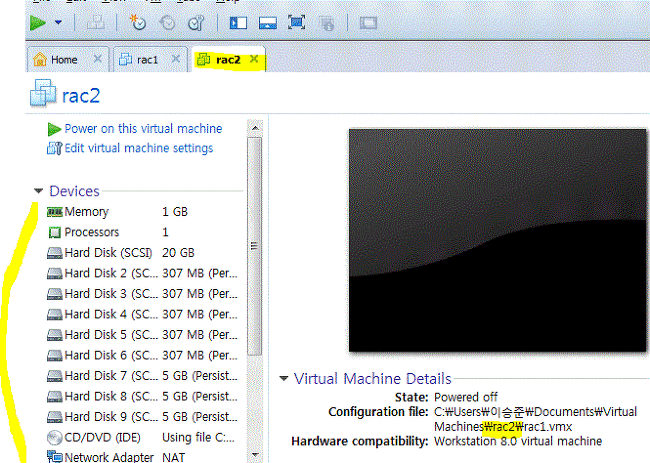Select the Network Adapter NAT row
The image size is (650, 463).
(x=143, y=457)
